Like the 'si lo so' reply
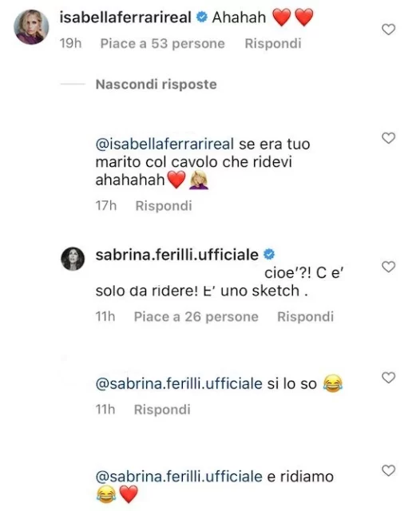The width and height of the screenshot is (420, 511). [388, 378]
